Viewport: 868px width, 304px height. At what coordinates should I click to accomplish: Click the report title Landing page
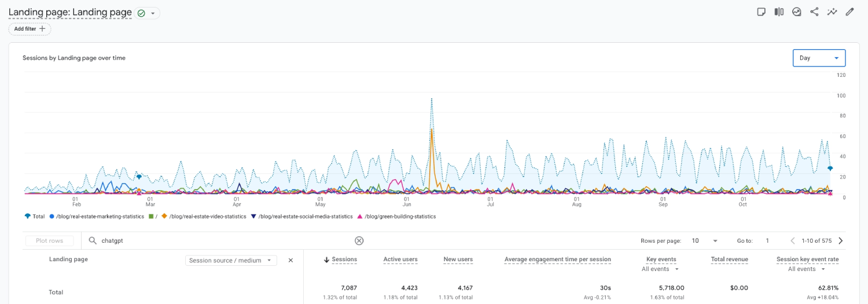[x=70, y=12]
